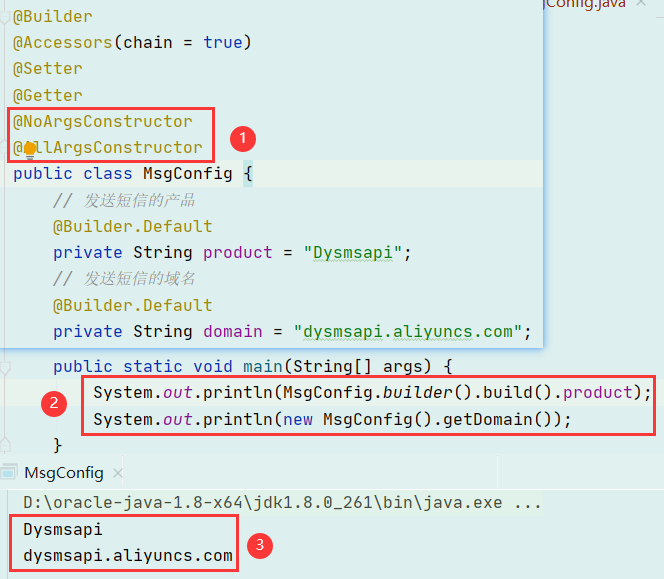
Task: Click the @Builder annotation at top
Action: [53, 17]
